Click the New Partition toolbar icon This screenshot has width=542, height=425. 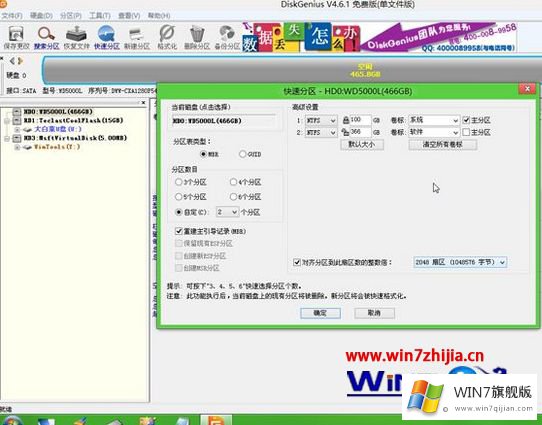pos(137,37)
